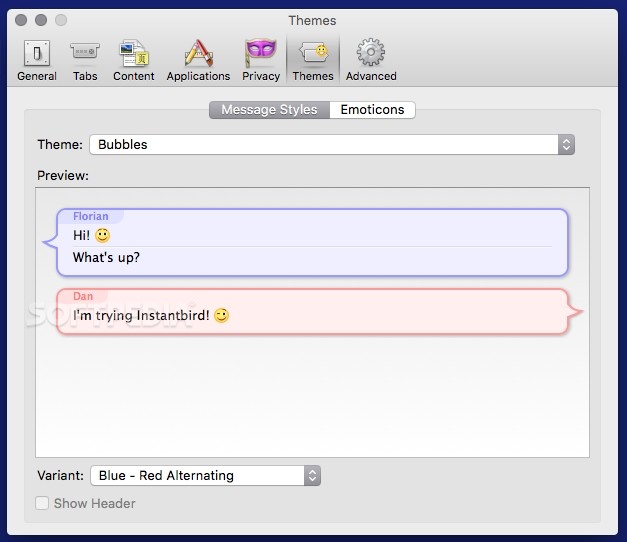Switch to the Message Styles tab
Screen dimensions: 627x542
click(x=270, y=110)
